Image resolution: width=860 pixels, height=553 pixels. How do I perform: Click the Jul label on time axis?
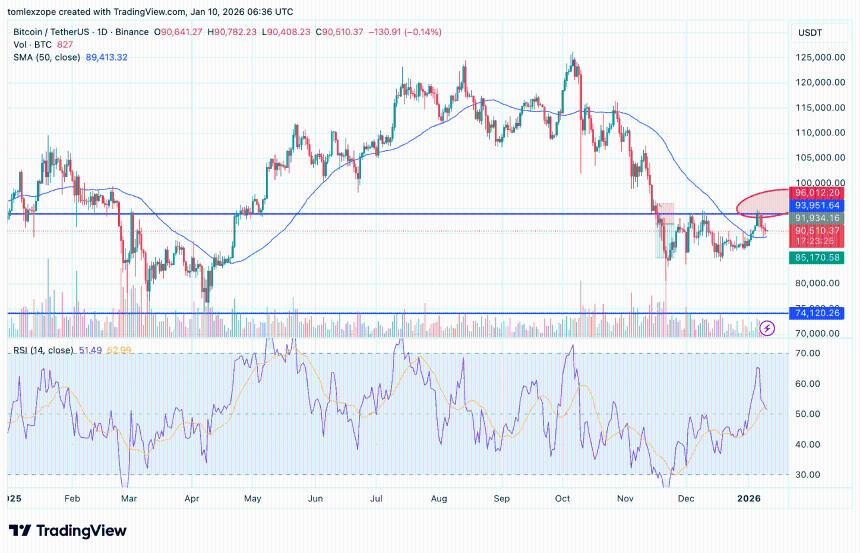377,496
